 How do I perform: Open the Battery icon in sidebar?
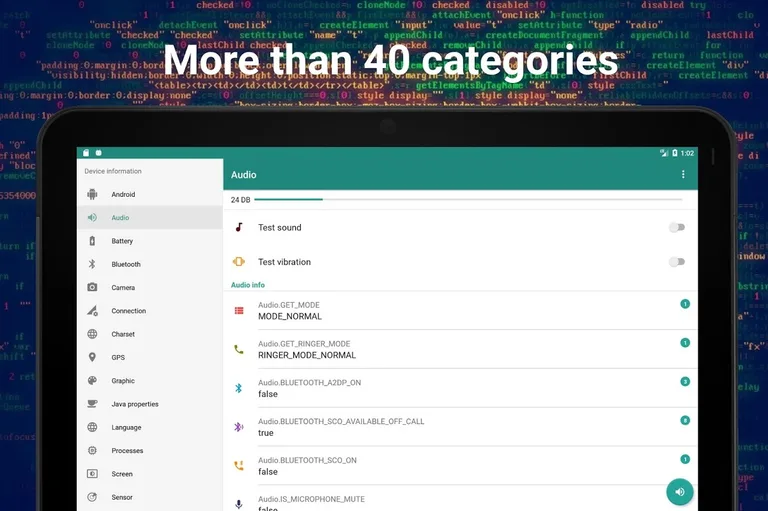(x=92, y=241)
